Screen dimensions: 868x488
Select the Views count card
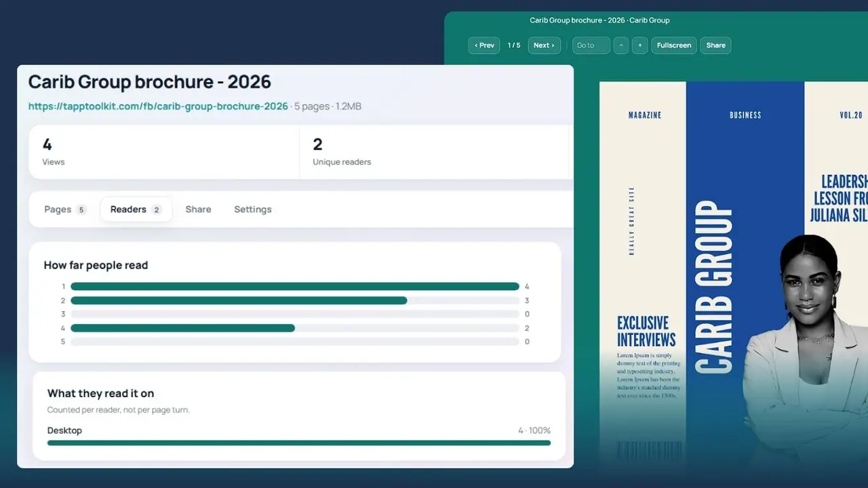pyautogui.click(x=164, y=152)
